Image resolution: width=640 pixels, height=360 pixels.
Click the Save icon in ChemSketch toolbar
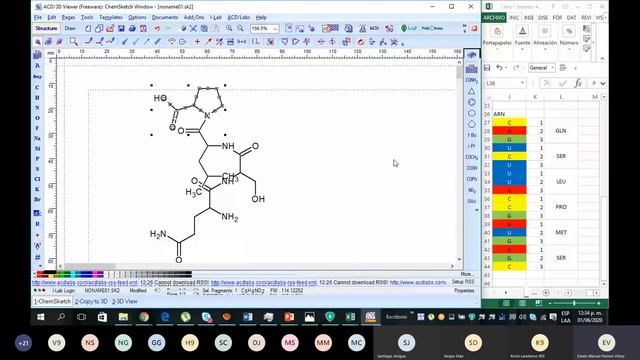pos(121,29)
